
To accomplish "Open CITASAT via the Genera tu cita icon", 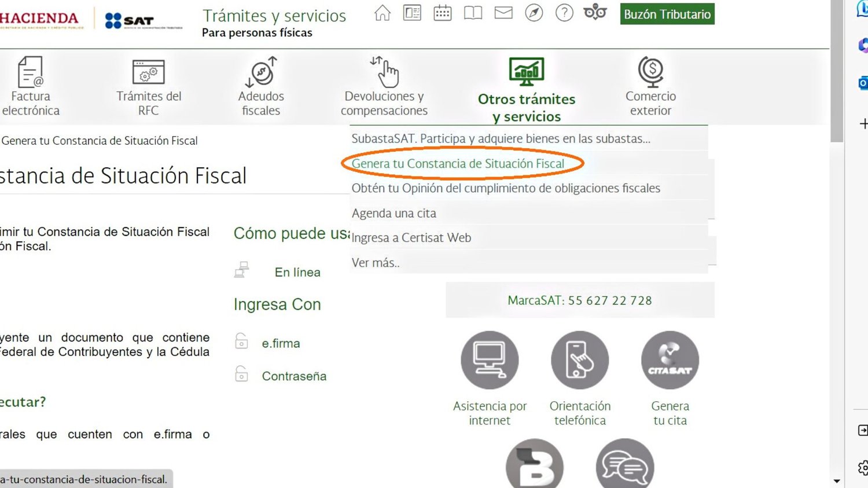I will pyautogui.click(x=670, y=359).
